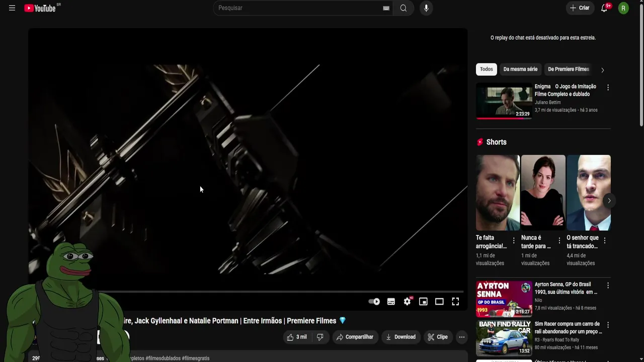644x362 pixels.
Task: Activate the miniplayer mode
Action: pos(423,302)
